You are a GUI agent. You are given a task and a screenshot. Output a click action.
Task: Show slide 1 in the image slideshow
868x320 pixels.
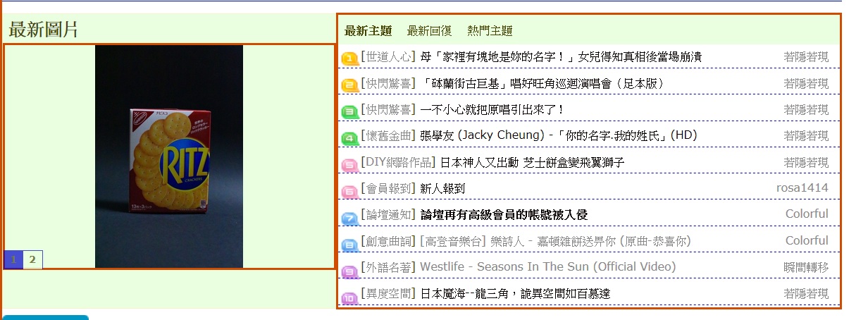click(13, 259)
